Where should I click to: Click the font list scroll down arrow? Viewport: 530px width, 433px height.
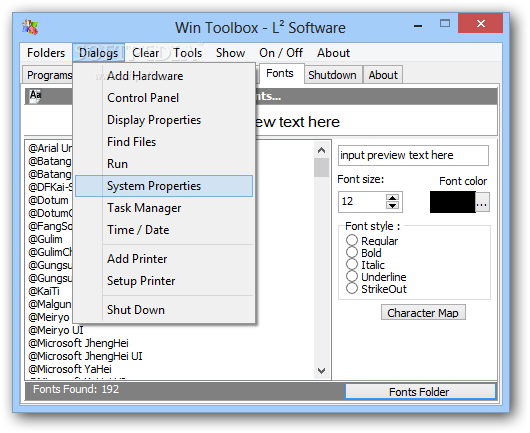coord(321,371)
